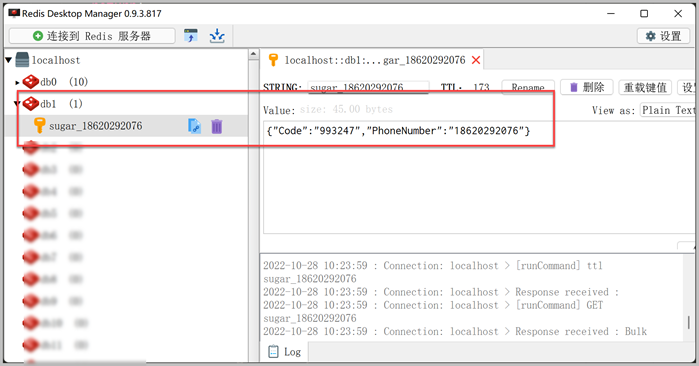Open the View as Plain Text dropdown

pos(668,110)
